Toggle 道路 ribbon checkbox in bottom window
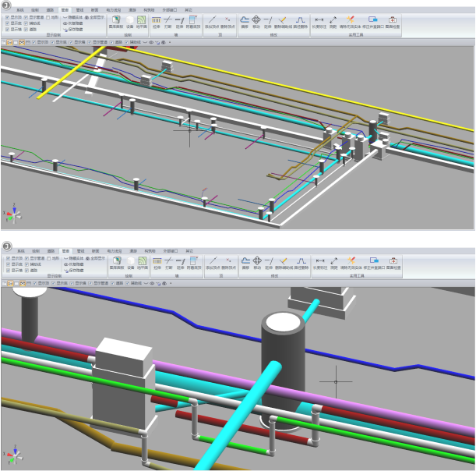 point(26,270)
